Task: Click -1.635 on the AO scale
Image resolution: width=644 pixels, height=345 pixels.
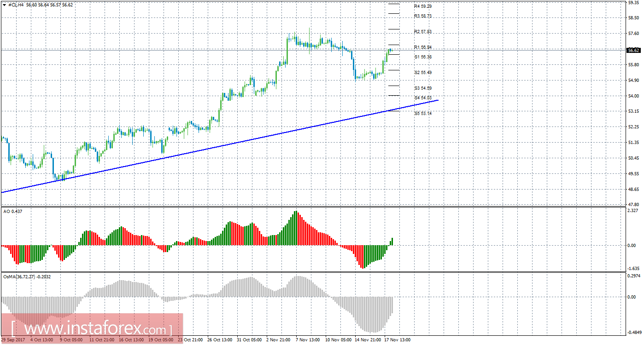Action: 634,269
